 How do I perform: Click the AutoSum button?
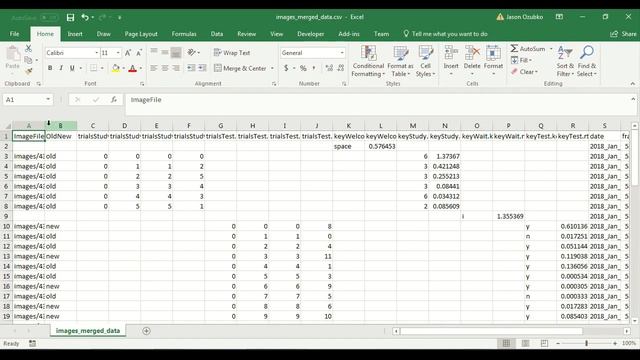[528, 49]
